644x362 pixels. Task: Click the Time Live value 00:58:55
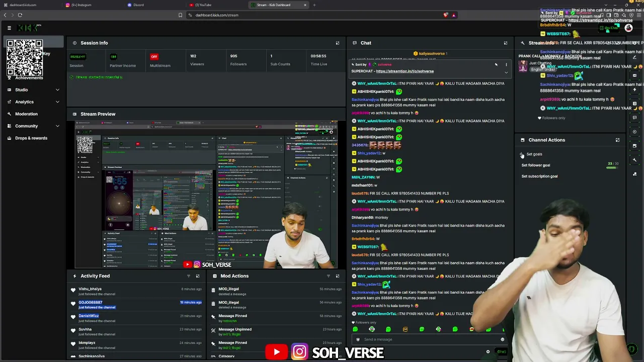[318, 56]
